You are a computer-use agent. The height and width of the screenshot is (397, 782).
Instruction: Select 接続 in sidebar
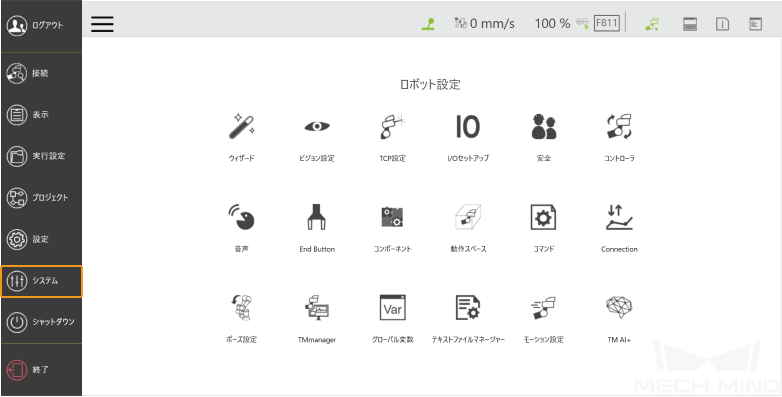click(41, 73)
